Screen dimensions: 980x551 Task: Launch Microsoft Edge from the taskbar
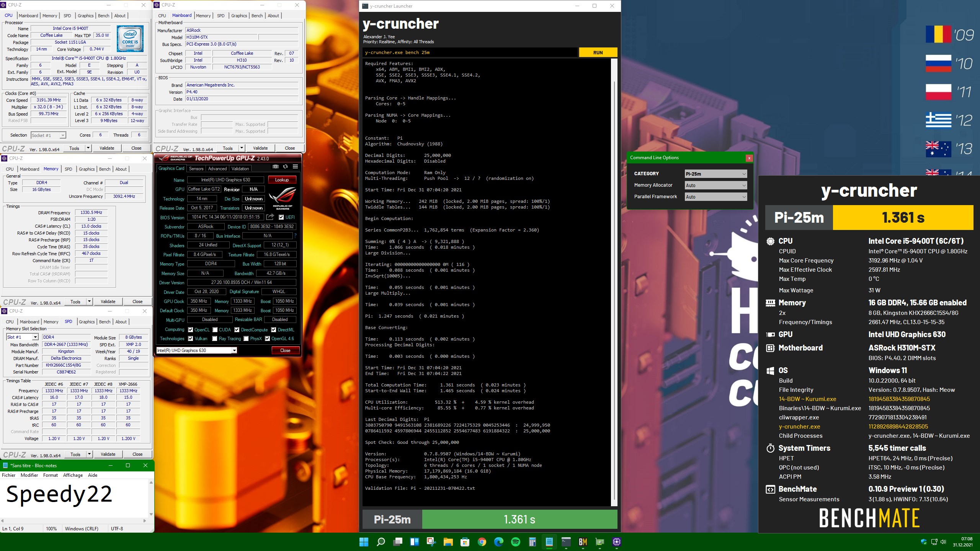499,542
